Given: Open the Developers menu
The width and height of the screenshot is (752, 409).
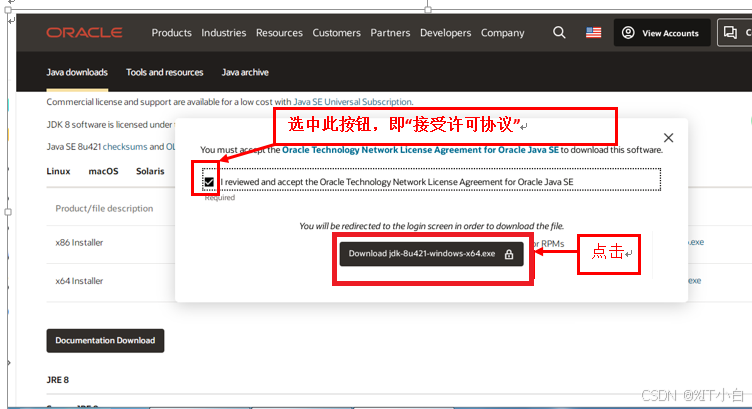Looking at the screenshot, I should point(446,33).
